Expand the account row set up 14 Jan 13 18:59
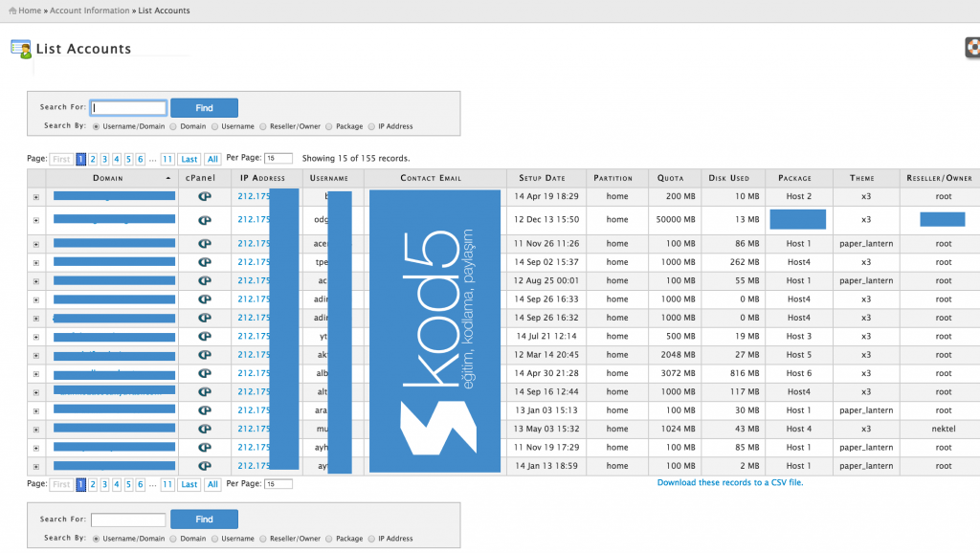980x553 pixels. click(36, 467)
